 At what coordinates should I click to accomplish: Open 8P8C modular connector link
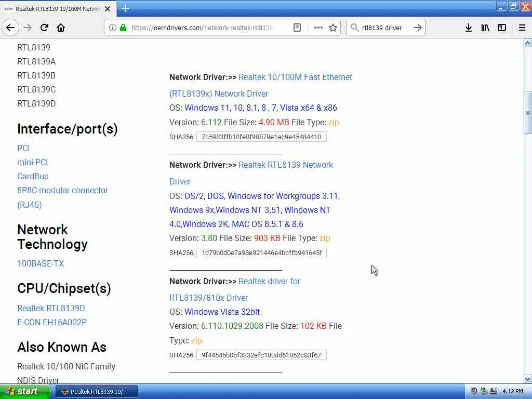coord(62,197)
